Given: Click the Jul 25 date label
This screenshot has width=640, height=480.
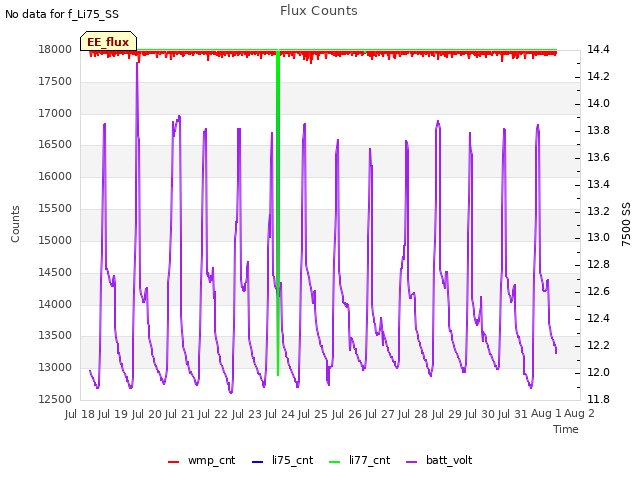Looking at the screenshot, I should (313, 414).
